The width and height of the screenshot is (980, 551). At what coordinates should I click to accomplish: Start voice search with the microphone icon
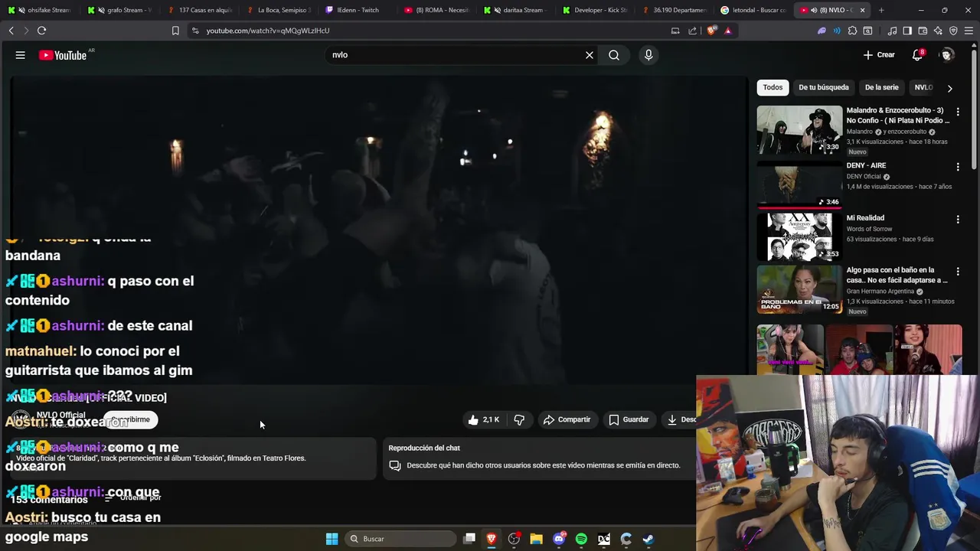(x=648, y=55)
